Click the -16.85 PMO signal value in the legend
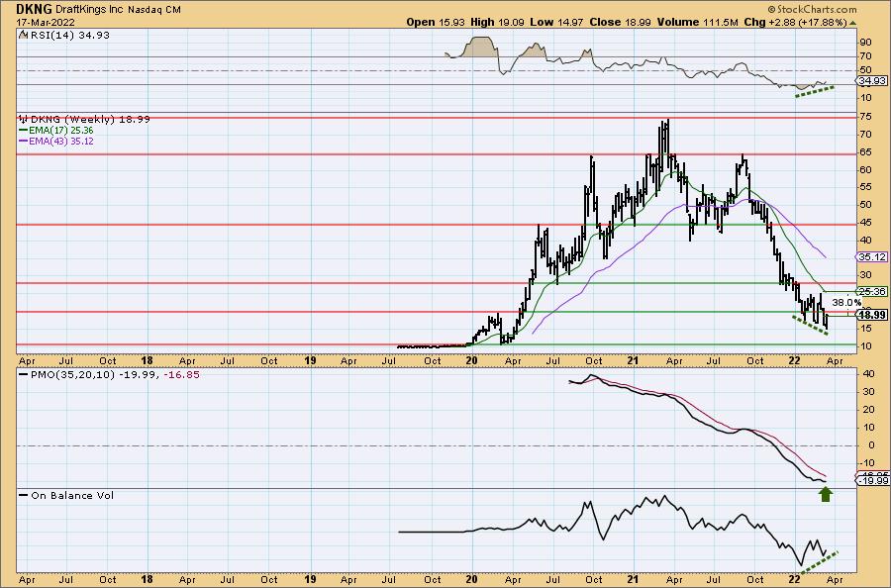Screen dimensions: 891x588 [x=182, y=375]
